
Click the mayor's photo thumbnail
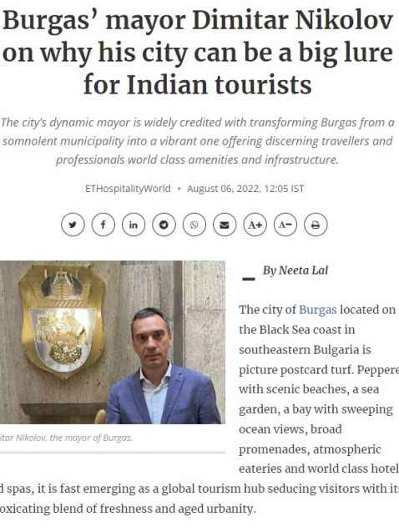(113, 342)
